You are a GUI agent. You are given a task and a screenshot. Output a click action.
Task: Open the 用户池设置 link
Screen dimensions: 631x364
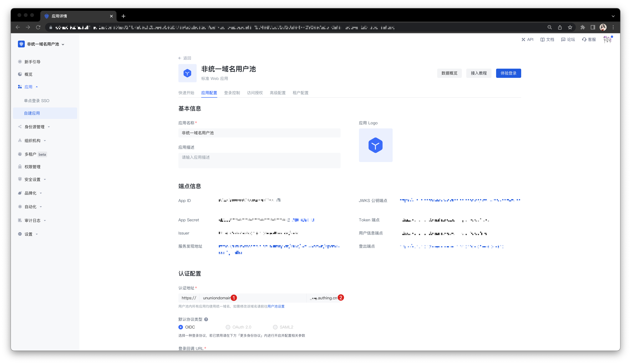coord(276,306)
